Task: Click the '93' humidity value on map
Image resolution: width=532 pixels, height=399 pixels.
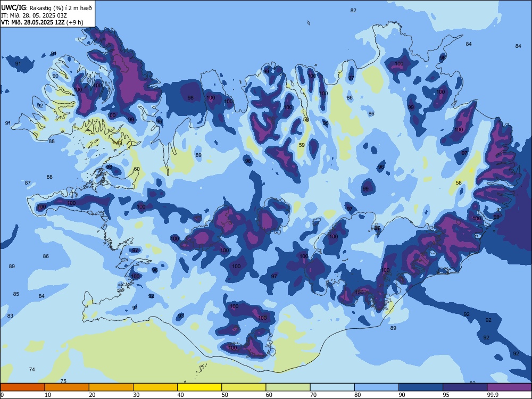Action: tap(181, 316)
